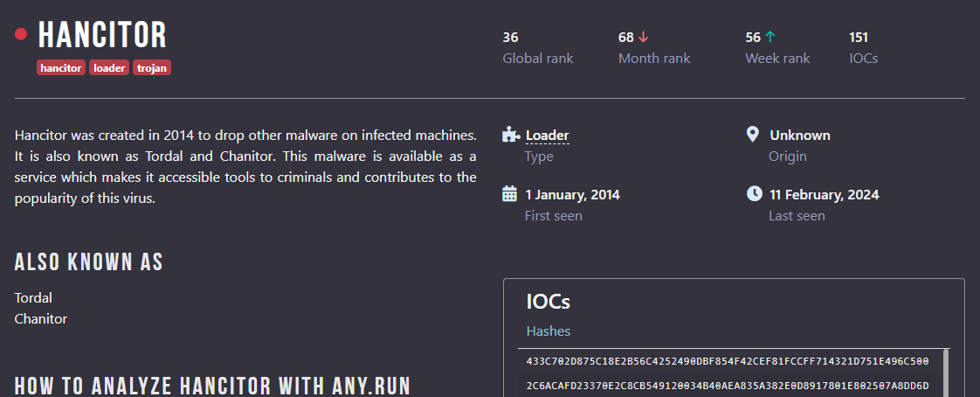The width and height of the screenshot is (980, 397).
Task: Click the Origin label
Action: (x=788, y=157)
